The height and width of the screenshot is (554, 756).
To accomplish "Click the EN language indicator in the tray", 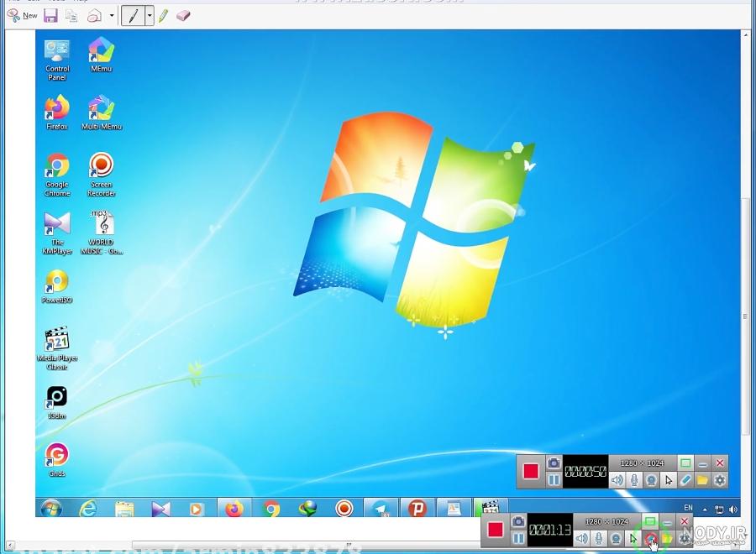I will pyautogui.click(x=688, y=508).
